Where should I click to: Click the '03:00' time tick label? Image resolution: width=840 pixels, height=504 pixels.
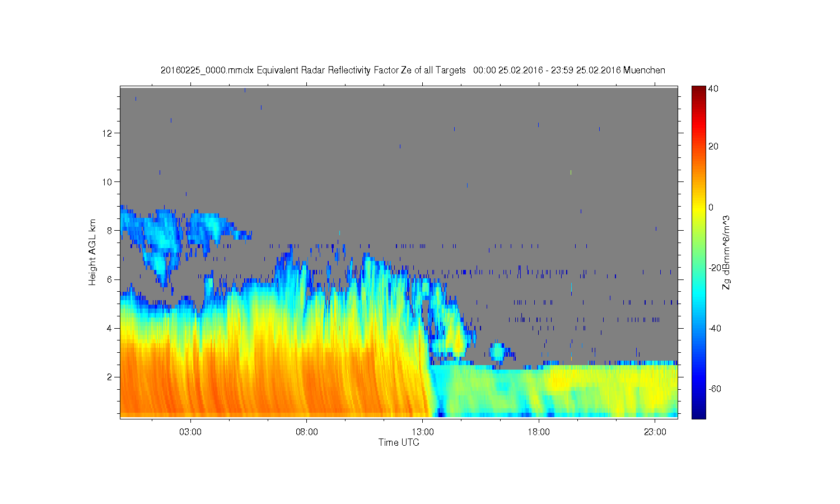[190, 432]
